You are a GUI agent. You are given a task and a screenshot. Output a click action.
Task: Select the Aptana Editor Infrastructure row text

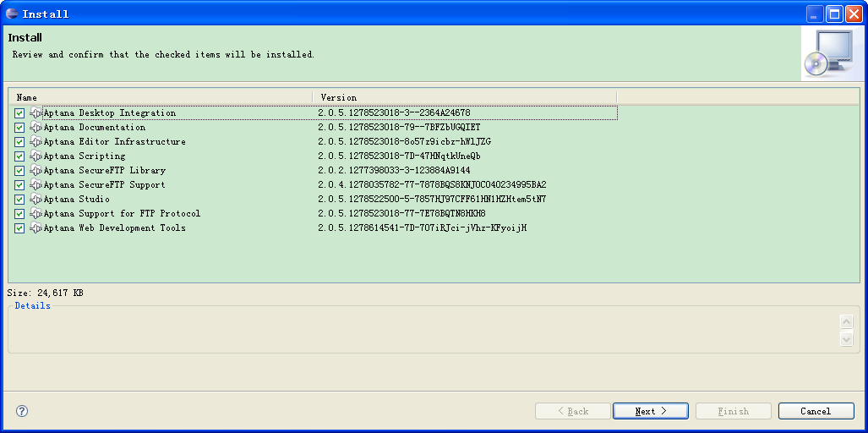point(115,142)
